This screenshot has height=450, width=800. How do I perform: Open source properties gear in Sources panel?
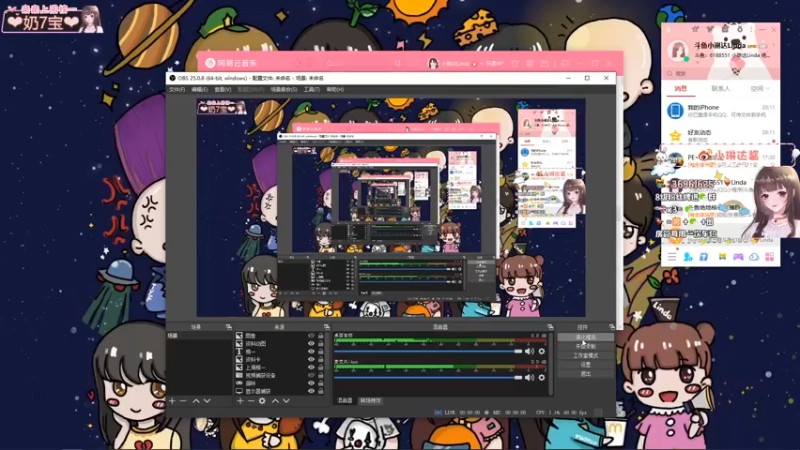coord(262,401)
